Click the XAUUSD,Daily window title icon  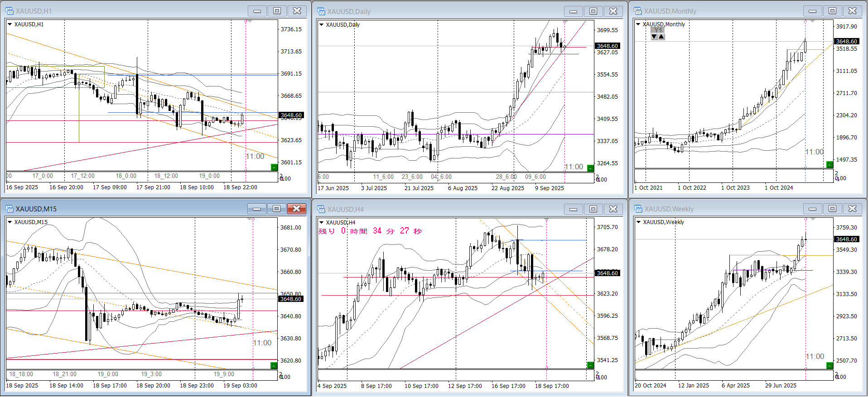(x=321, y=11)
